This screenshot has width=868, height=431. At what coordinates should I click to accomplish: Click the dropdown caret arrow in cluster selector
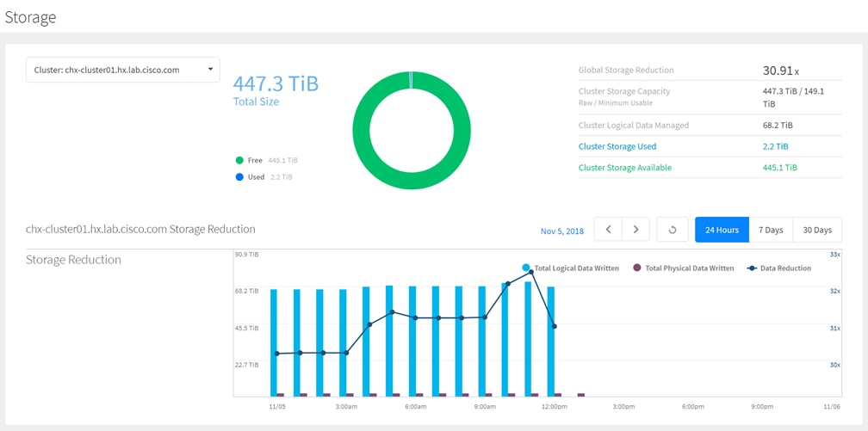(210, 70)
